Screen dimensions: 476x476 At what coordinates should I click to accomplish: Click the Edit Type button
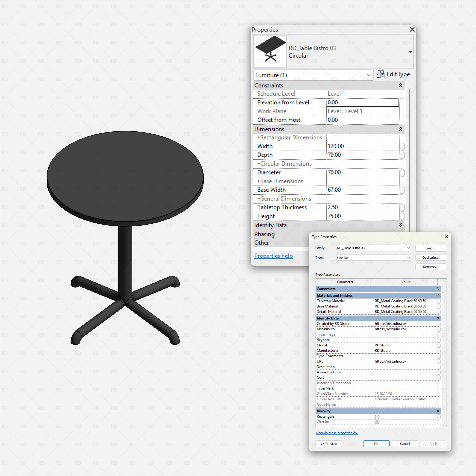click(x=393, y=74)
